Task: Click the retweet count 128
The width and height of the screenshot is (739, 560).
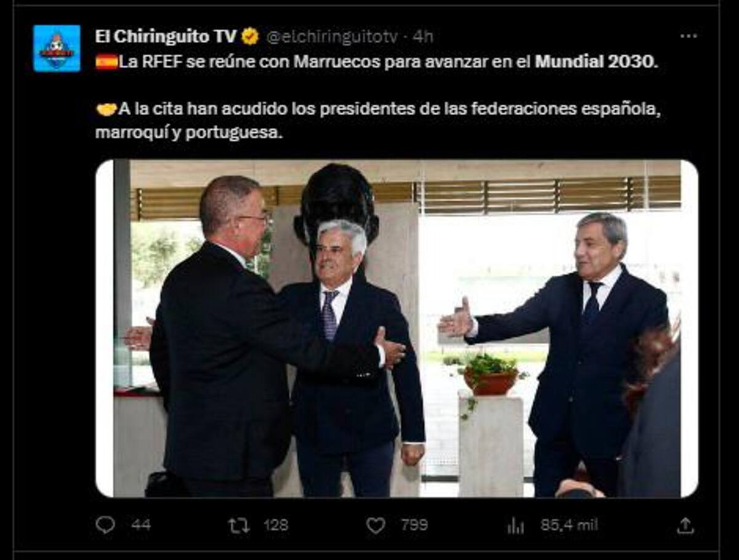Action: 275,525
